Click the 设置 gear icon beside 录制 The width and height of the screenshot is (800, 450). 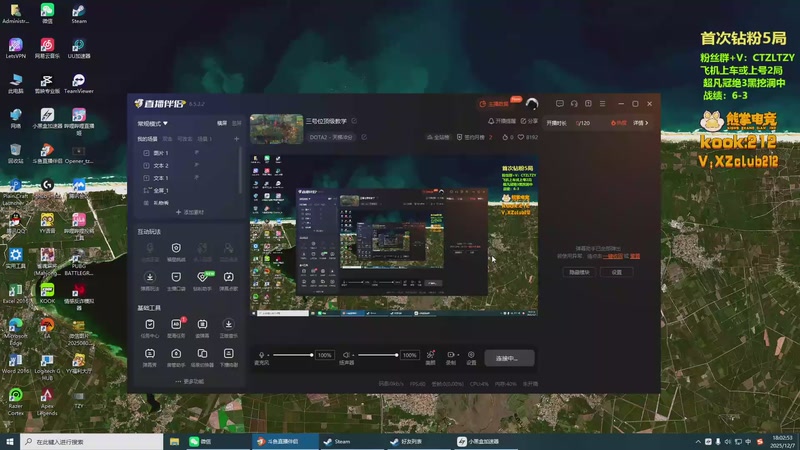[471, 357]
